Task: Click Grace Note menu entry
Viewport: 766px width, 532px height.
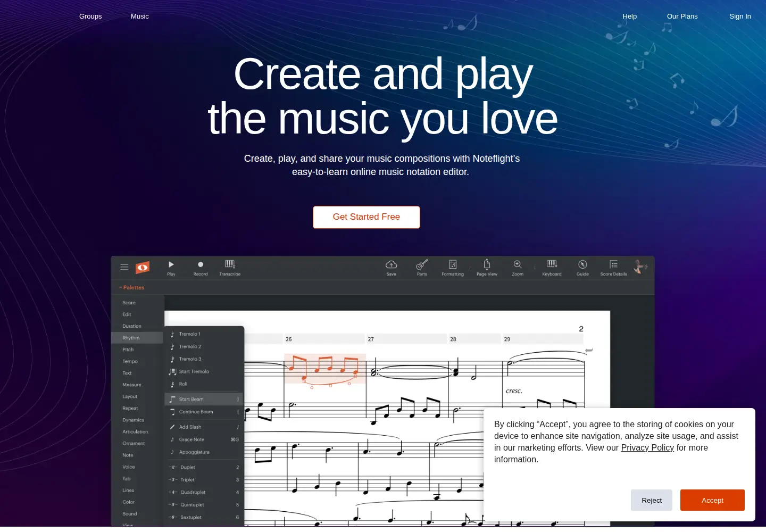Action: coord(204,439)
